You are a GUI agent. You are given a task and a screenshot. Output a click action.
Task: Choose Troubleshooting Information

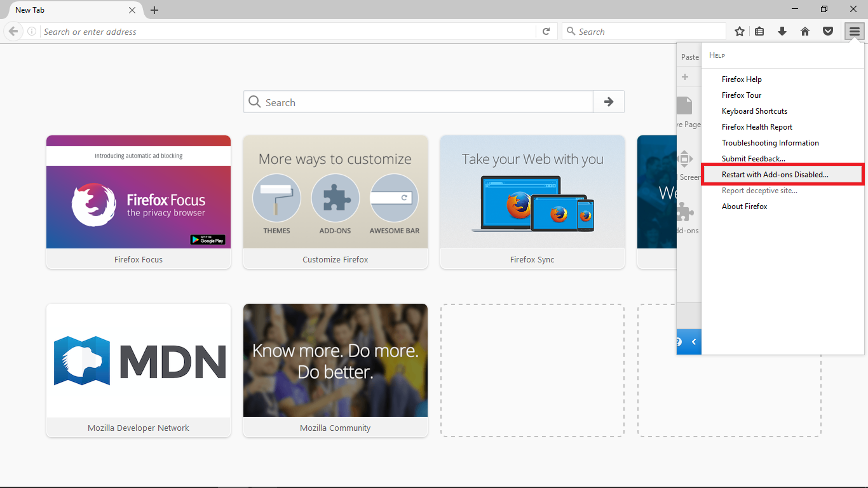tap(770, 143)
